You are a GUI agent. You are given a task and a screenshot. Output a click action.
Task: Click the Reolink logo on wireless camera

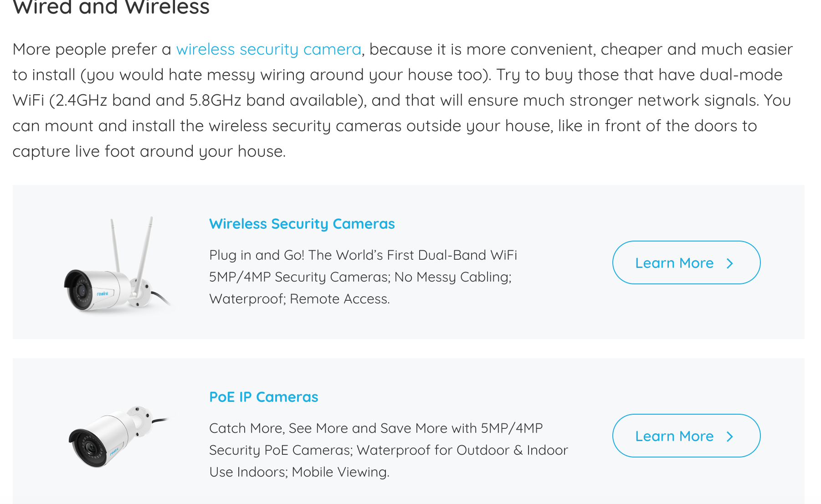pyautogui.click(x=103, y=294)
